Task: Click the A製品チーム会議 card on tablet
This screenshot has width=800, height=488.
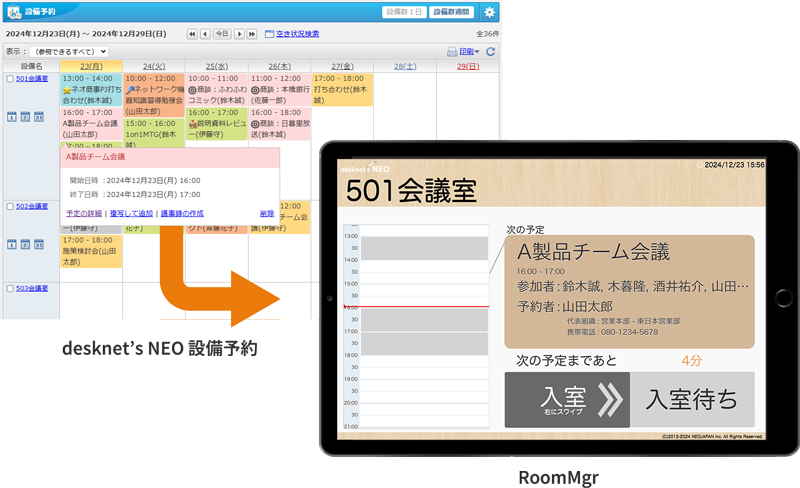Action: [630, 291]
